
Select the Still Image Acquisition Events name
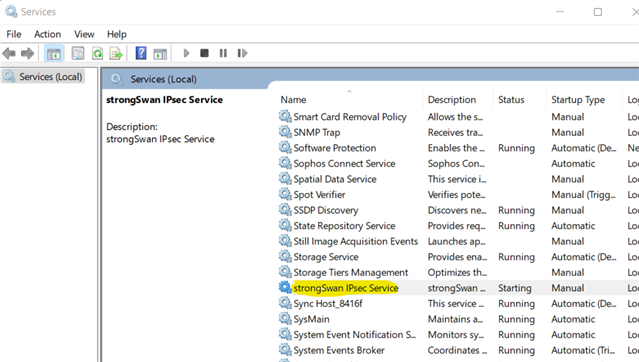356,241
